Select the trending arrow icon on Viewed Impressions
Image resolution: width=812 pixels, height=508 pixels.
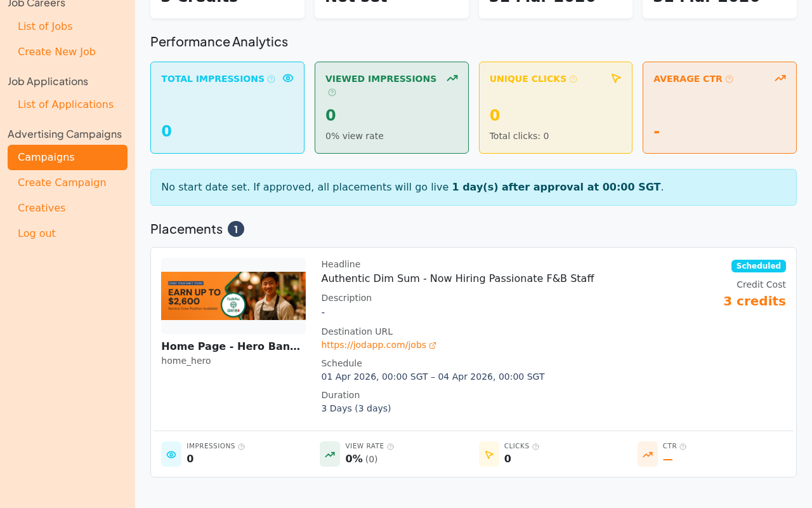[x=452, y=77]
